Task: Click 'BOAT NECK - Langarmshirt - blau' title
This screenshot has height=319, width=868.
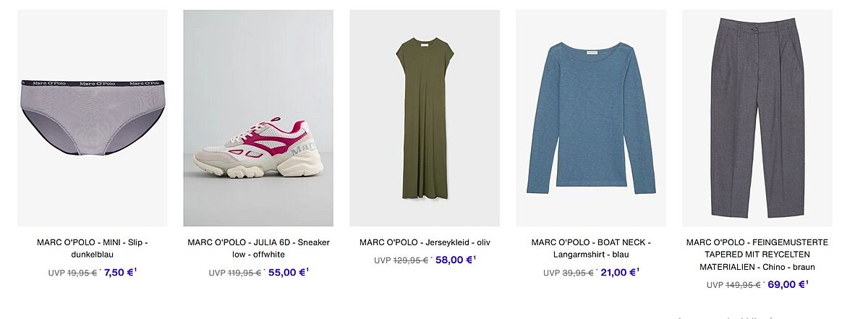Action: click(x=591, y=248)
